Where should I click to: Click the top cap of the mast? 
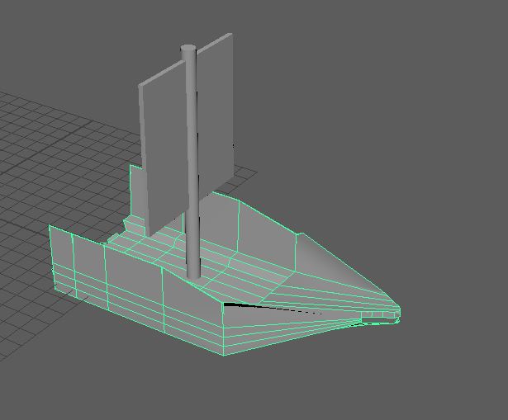click(x=189, y=51)
